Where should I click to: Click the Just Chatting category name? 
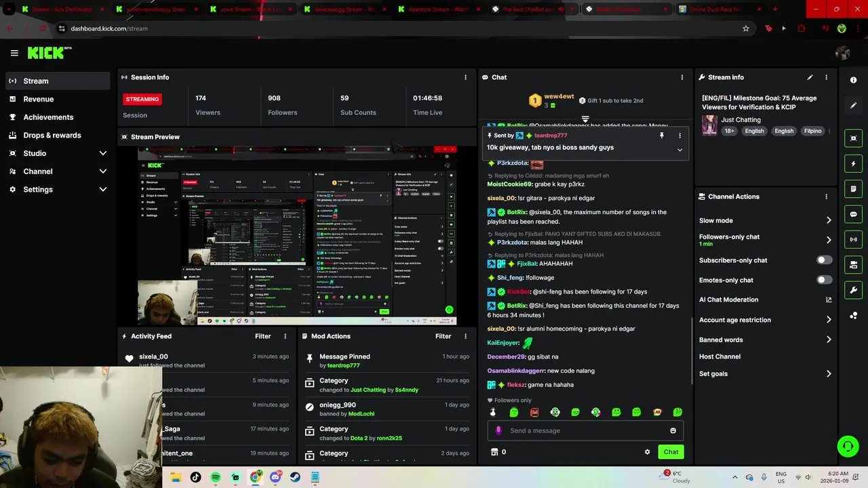(741, 120)
